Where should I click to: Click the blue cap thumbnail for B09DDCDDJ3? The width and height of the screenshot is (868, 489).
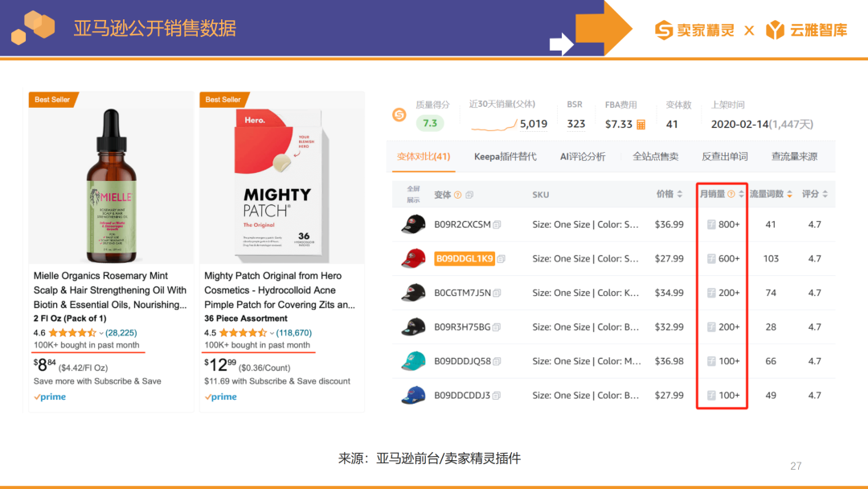point(413,396)
